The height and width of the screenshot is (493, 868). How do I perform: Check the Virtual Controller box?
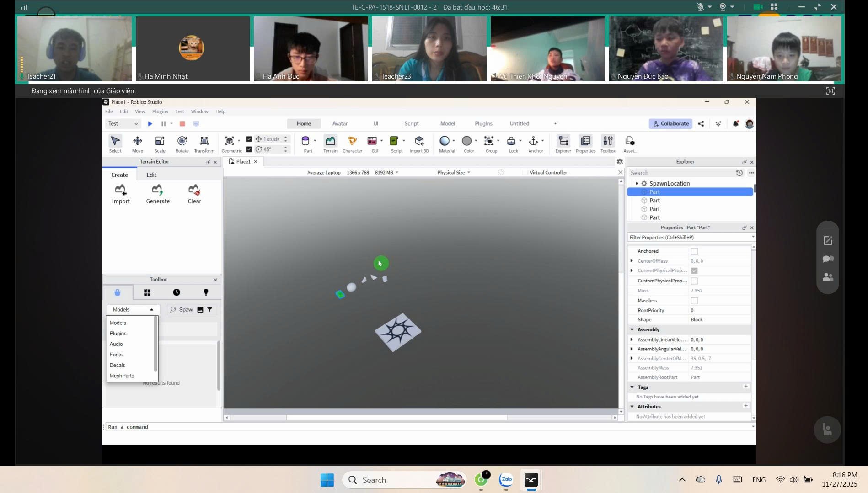[525, 173]
